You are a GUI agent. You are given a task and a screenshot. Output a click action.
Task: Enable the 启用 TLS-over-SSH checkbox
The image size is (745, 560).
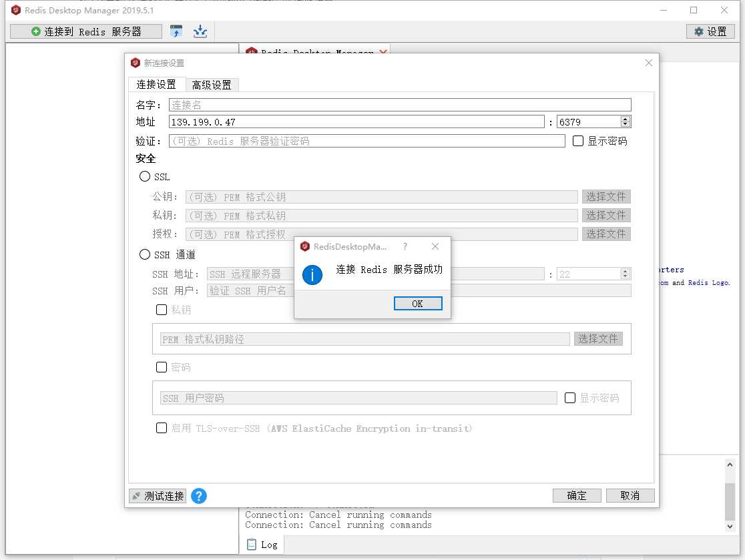[162, 428]
